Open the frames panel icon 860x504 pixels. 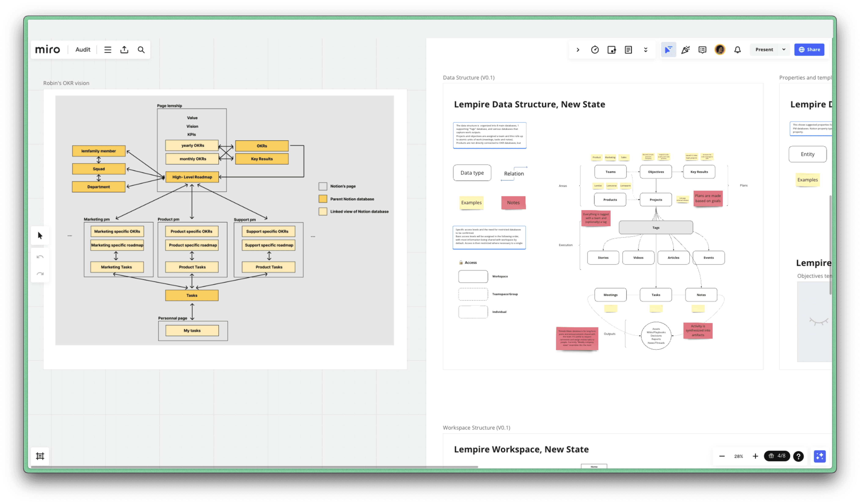pyautogui.click(x=40, y=456)
